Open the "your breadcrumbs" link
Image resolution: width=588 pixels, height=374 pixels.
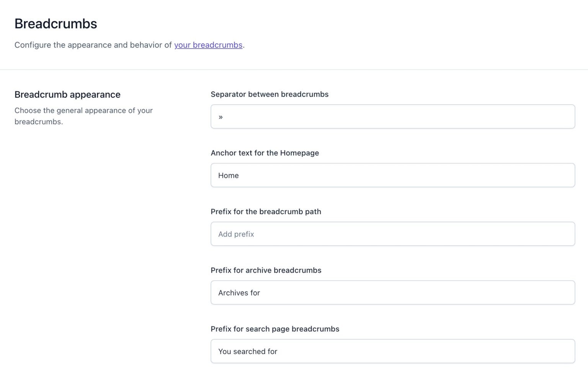209,45
